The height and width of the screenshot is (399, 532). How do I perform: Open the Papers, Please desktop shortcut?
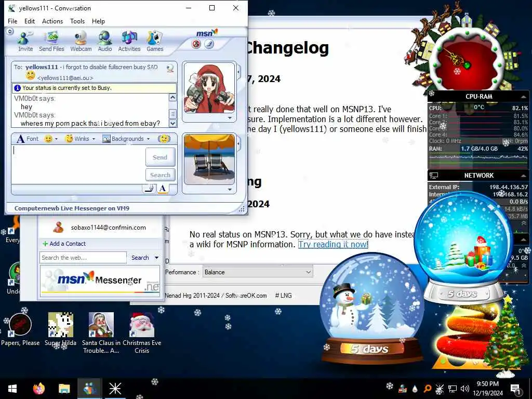pos(20,329)
